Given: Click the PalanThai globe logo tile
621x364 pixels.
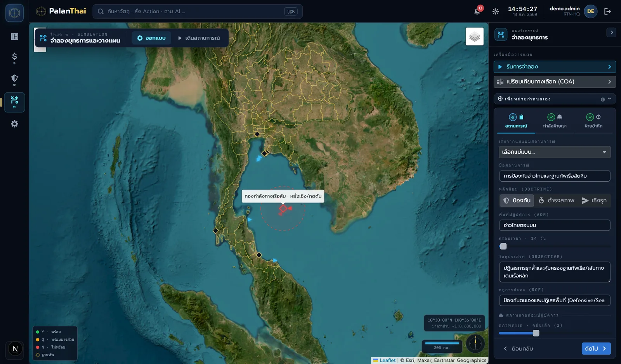Looking at the screenshot, I should point(14,13).
